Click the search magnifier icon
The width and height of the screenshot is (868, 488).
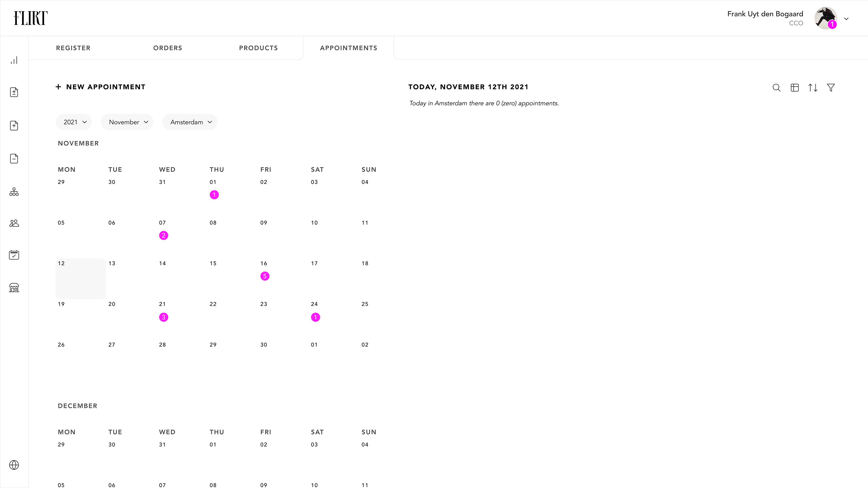click(x=776, y=88)
